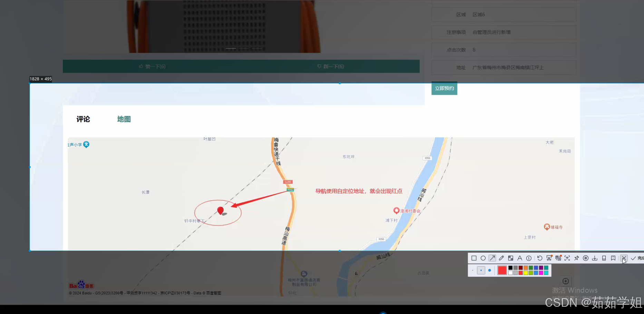Switch to the 评论 tab
The width and height of the screenshot is (644, 314).
[83, 119]
